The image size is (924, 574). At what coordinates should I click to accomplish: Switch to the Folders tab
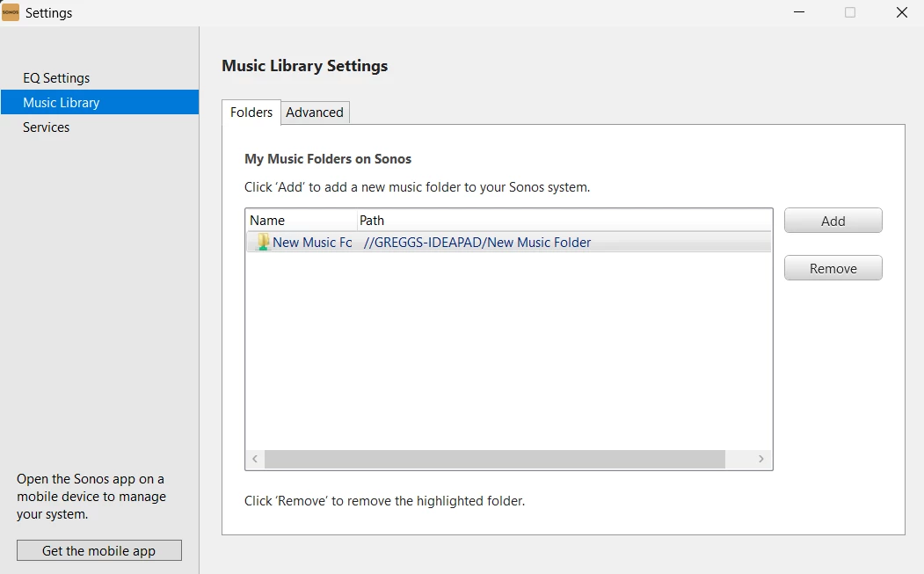(x=251, y=112)
